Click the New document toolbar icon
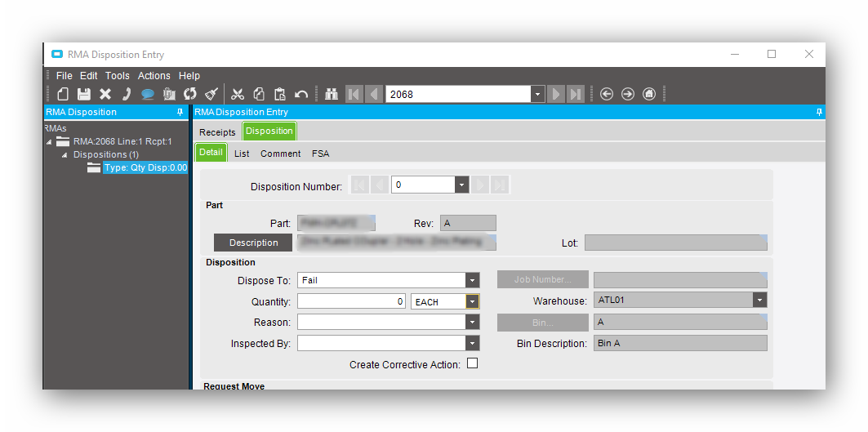This screenshot has width=868, height=432. [63, 94]
